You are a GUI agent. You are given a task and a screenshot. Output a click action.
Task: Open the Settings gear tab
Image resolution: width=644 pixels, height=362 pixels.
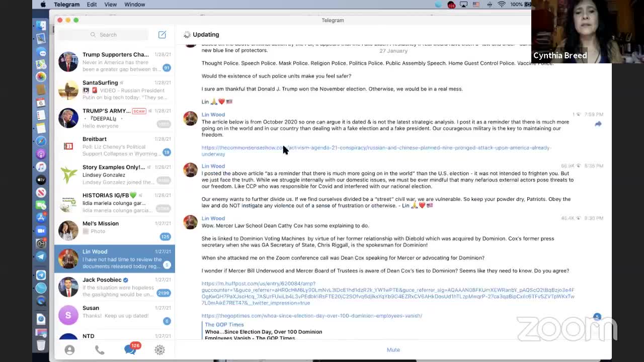click(x=159, y=350)
